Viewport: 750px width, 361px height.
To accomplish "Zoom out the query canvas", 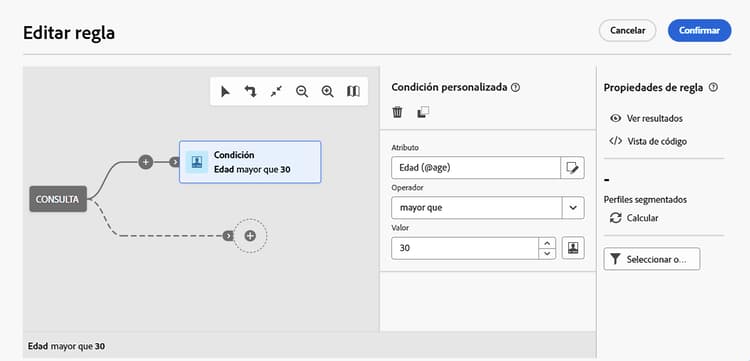I will (x=302, y=91).
